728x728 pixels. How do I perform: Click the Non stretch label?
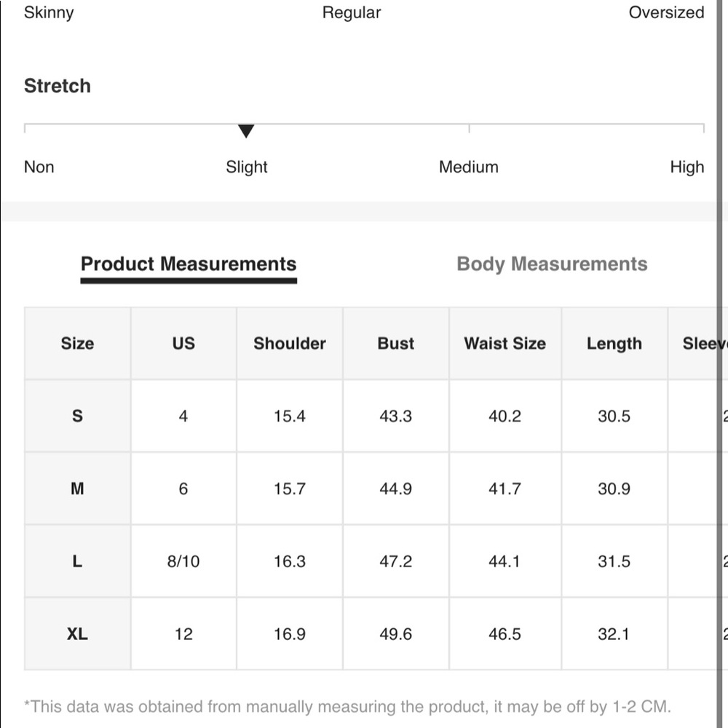pos(39,167)
